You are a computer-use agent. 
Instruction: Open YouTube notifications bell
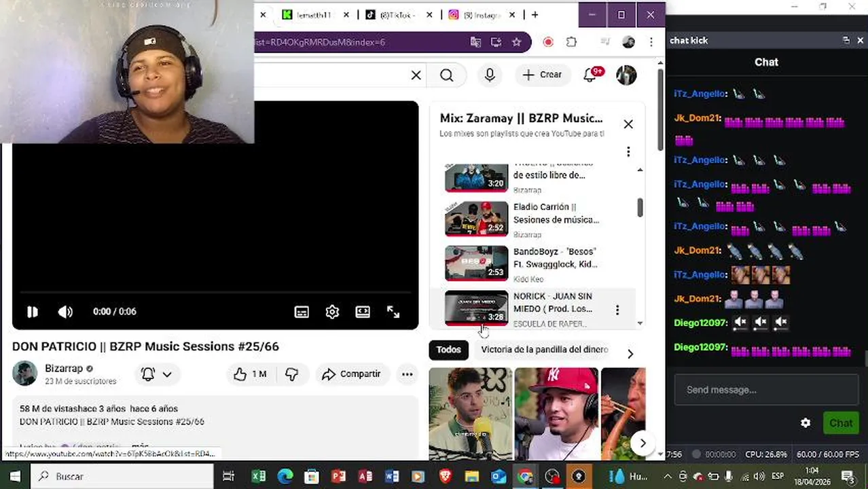(x=590, y=75)
